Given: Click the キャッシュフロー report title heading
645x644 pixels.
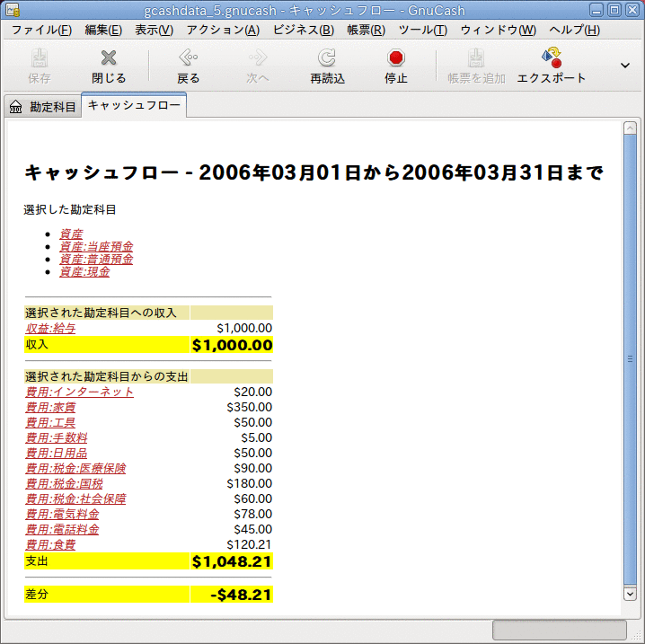Looking at the screenshot, I should pyautogui.click(x=314, y=172).
